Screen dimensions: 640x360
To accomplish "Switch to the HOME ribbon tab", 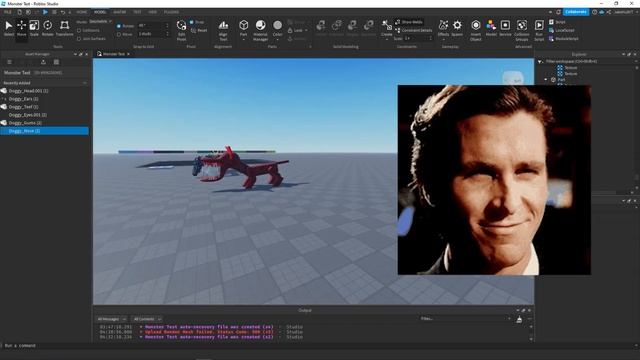I will 82,12.
